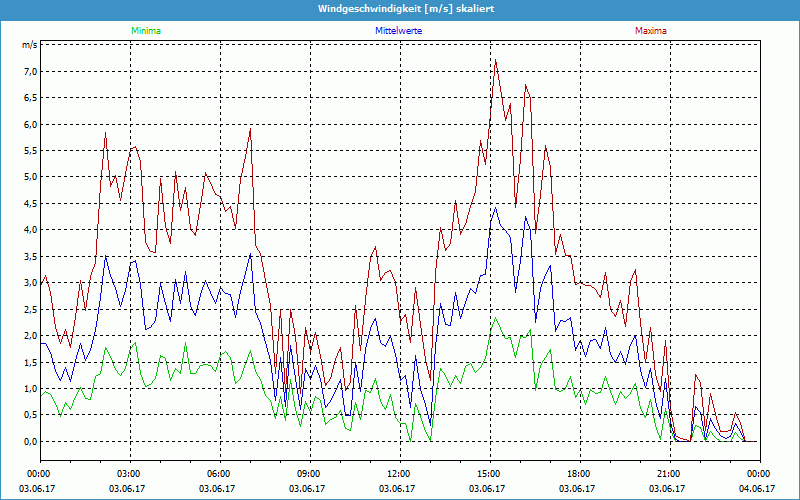Click the Minima legend label

(145, 31)
